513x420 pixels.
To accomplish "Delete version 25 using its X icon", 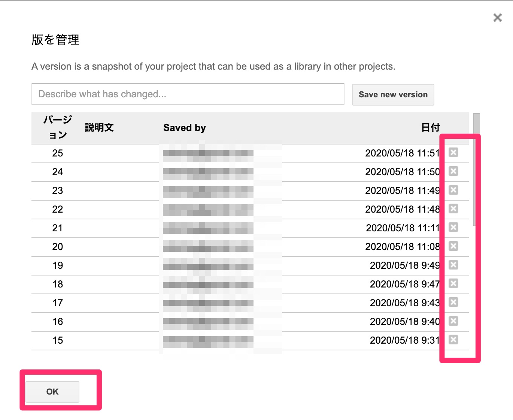I will 453,152.
